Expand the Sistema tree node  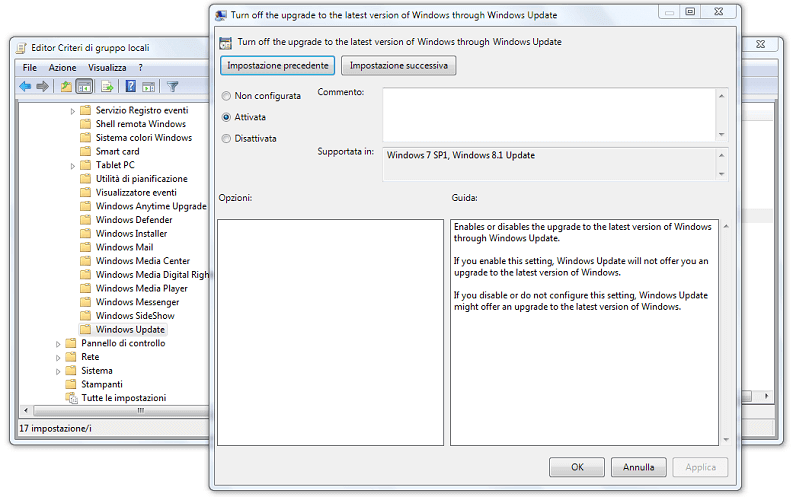[x=58, y=371]
